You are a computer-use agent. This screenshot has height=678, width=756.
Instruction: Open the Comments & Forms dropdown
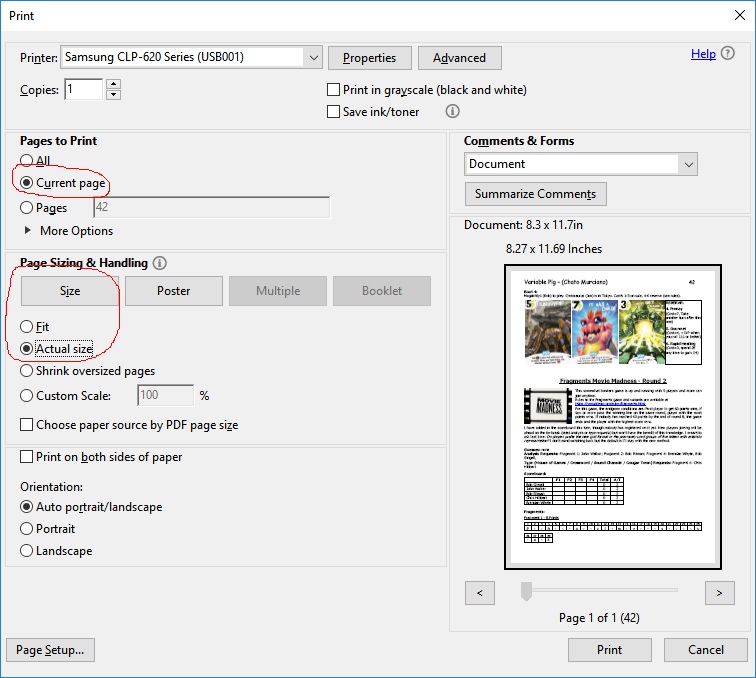click(x=687, y=164)
